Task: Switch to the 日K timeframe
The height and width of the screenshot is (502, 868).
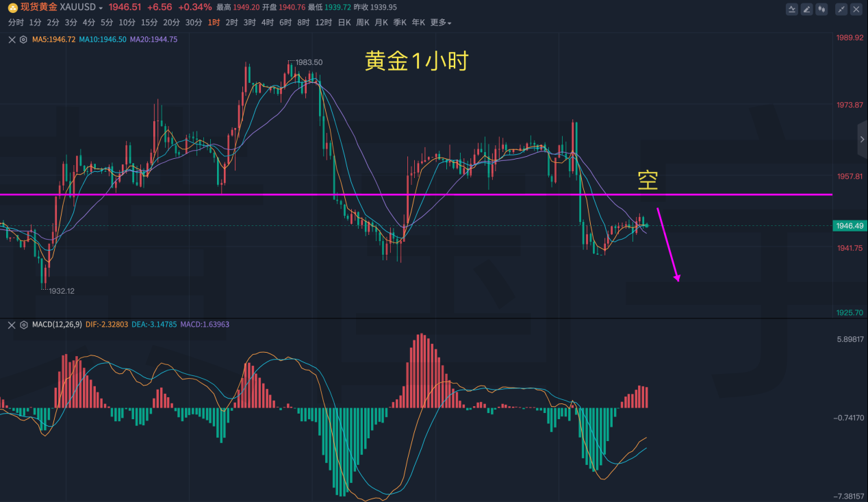Action: tap(344, 23)
